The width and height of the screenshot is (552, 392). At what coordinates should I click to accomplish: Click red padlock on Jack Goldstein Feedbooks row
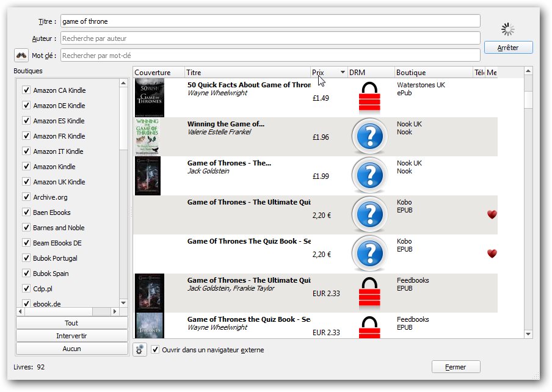pyautogui.click(x=368, y=293)
